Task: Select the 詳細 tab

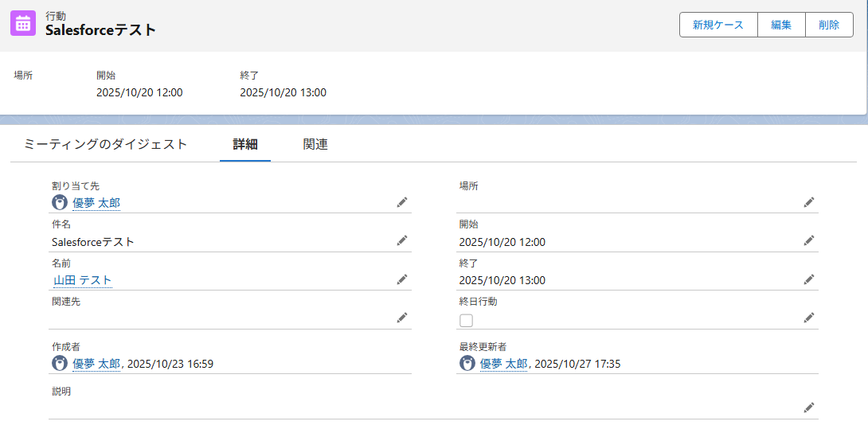Action: [x=245, y=145]
